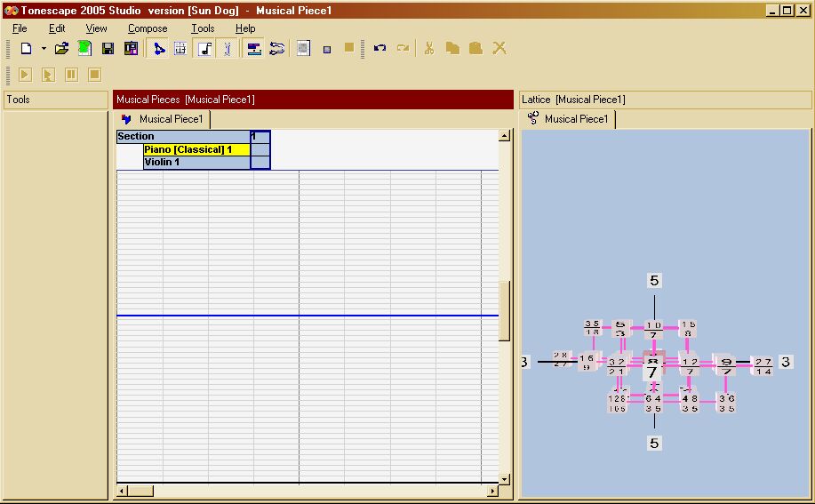Toggle the blue lattice triangle toolbar button

tap(158, 49)
